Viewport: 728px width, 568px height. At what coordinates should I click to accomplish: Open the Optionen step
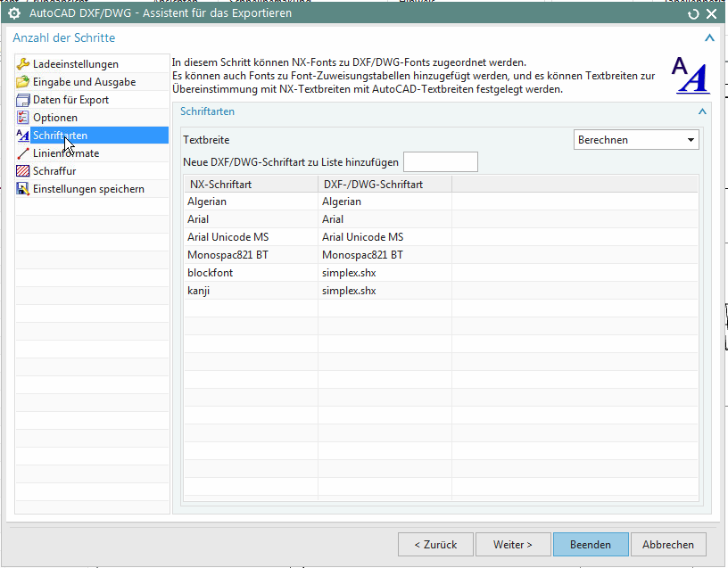(x=55, y=118)
